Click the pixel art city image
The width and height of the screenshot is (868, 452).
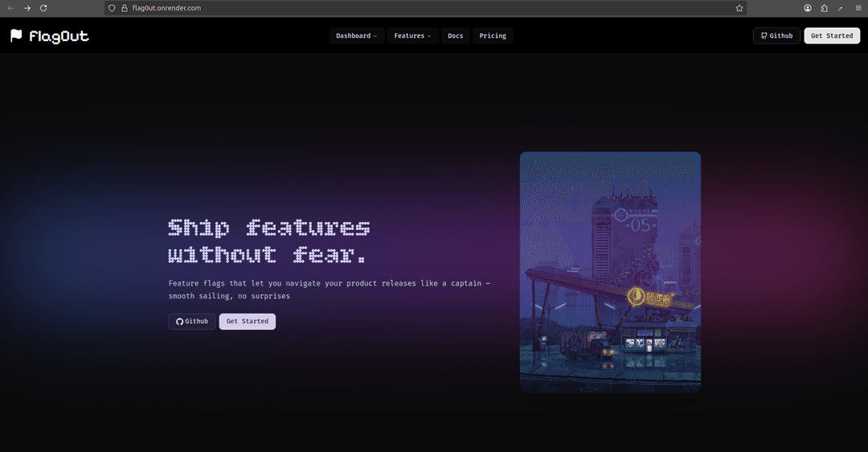coord(610,272)
